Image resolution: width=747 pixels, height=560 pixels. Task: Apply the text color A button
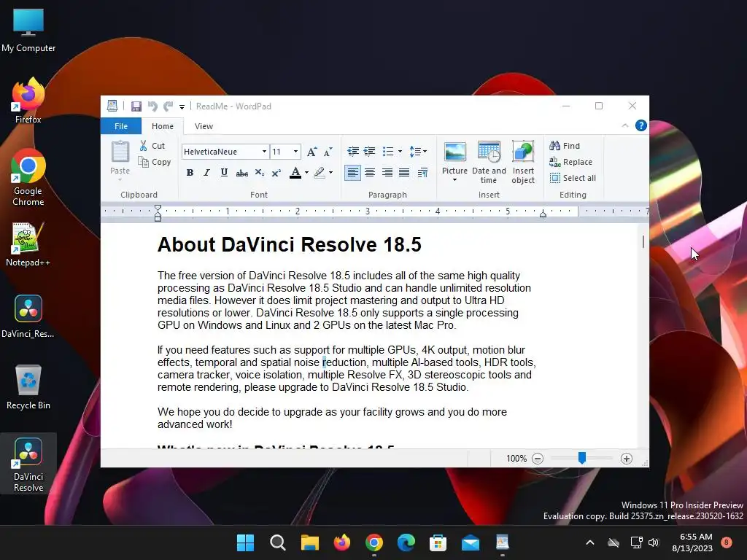(295, 172)
